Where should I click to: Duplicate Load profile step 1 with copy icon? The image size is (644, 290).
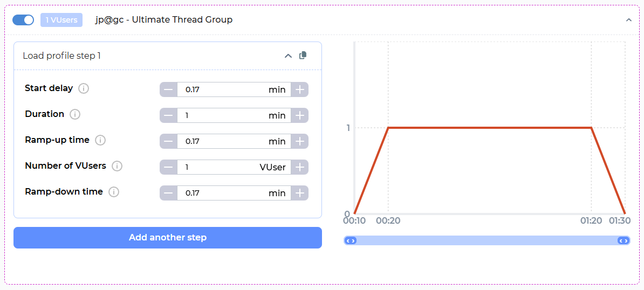(x=303, y=56)
